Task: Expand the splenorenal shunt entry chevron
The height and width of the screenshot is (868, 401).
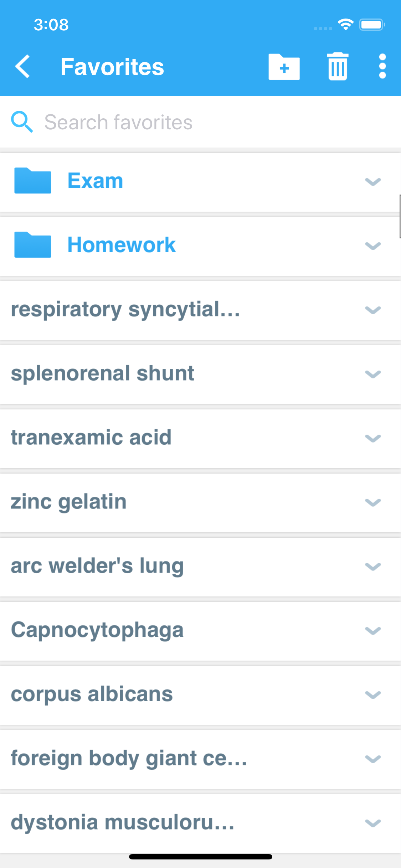Action: (x=373, y=374)
